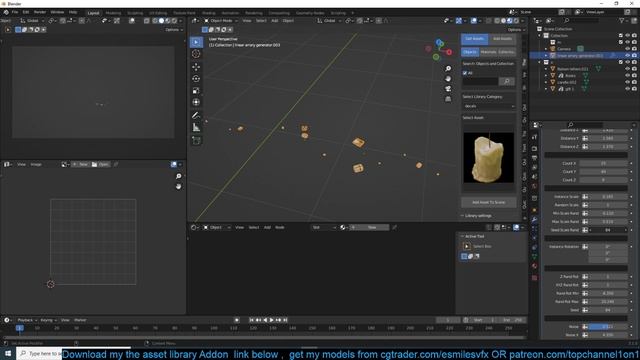Switch to the Geometry Nodes workspace tab
640x360 pixels.
click(310, 13)
